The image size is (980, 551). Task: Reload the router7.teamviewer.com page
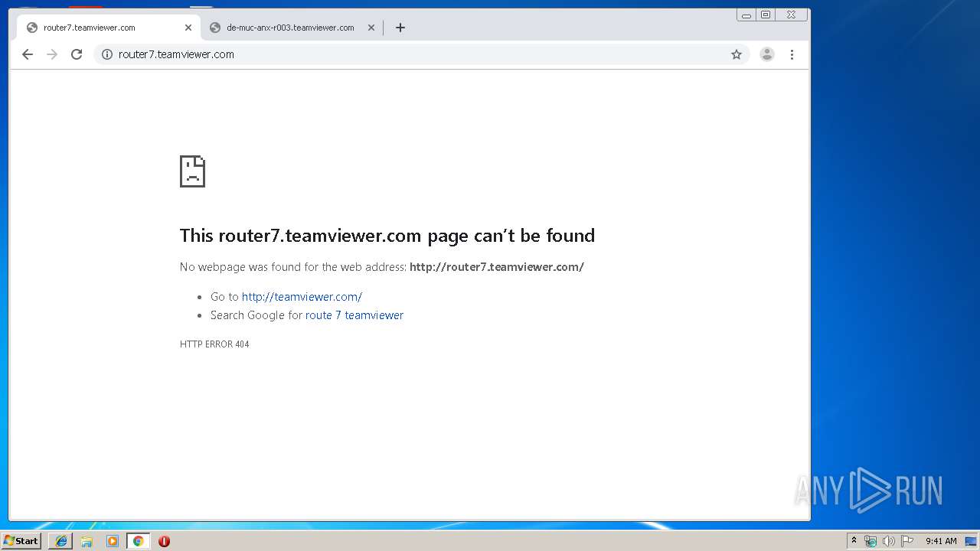[x=77, y=54]
